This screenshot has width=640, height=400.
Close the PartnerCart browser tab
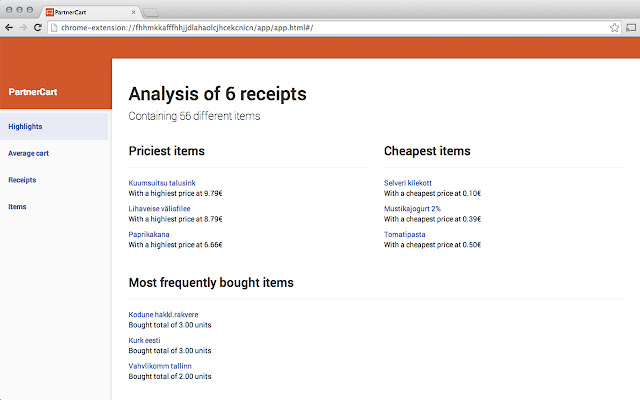coord(135,9)
